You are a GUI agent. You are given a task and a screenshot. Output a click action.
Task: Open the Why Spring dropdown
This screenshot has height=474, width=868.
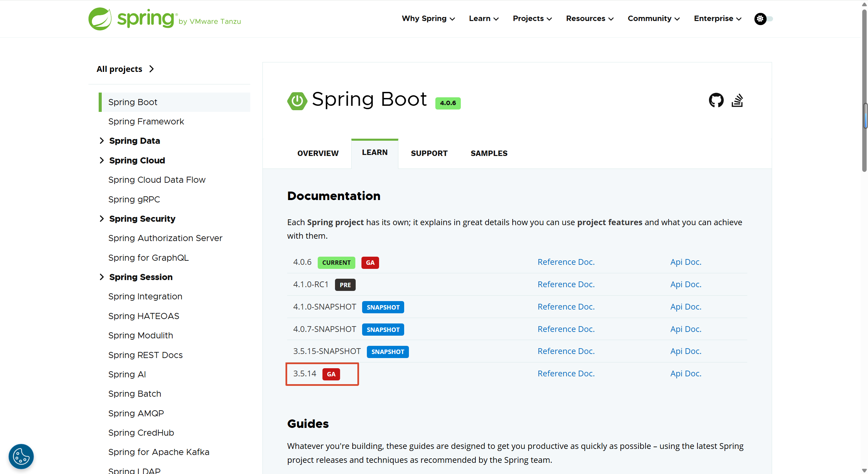pos(428,19)
